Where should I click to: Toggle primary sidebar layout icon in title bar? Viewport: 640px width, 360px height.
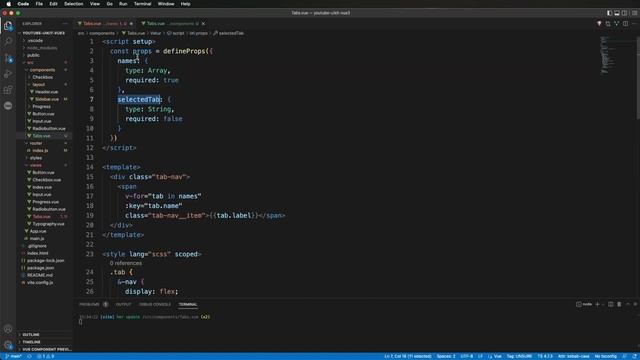(609, 13)
